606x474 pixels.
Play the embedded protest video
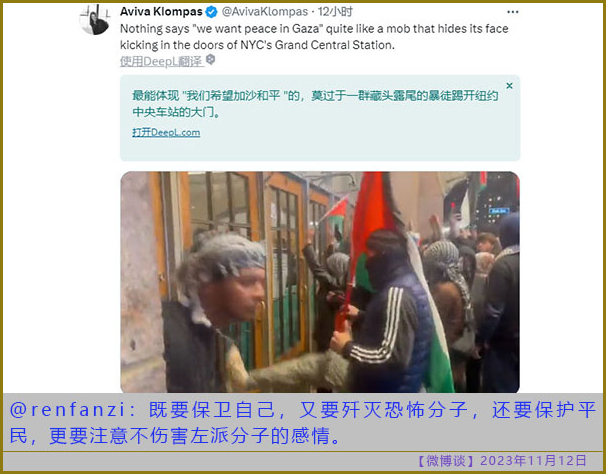[320, 282]
